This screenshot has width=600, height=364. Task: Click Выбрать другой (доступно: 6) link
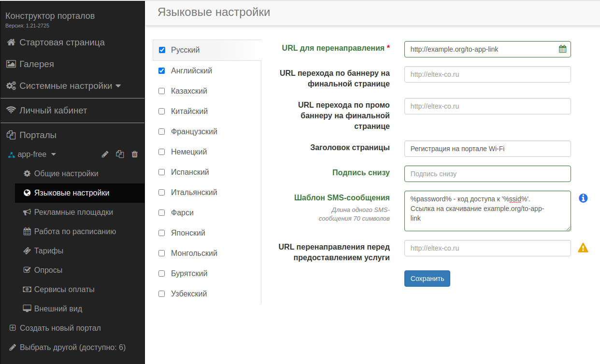pos(72,348)
